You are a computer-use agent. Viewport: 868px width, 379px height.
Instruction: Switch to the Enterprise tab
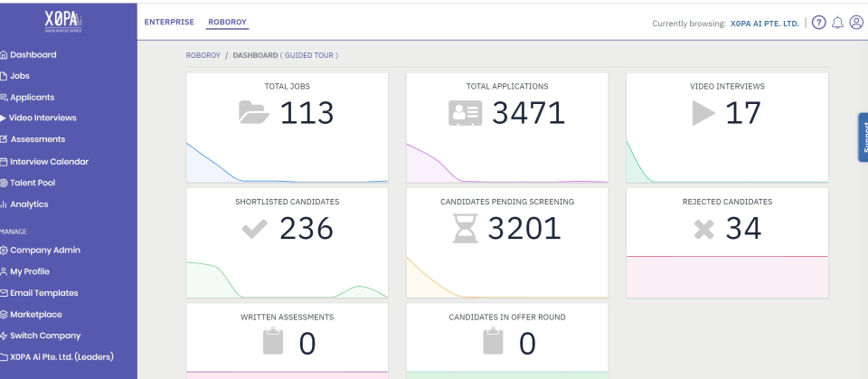[169, 23]
